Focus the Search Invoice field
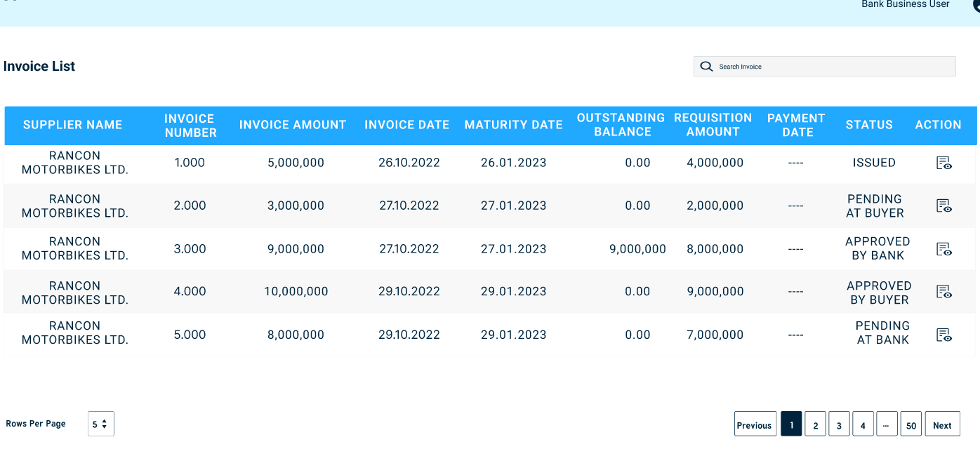The height and width of the screenshot is (456, 980). pyautogui.click(x=825, y=67)
